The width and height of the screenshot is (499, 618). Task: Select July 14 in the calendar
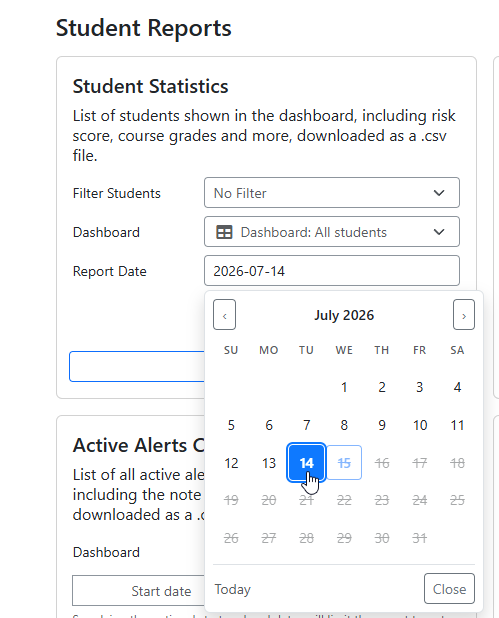[x=306, y=462]
